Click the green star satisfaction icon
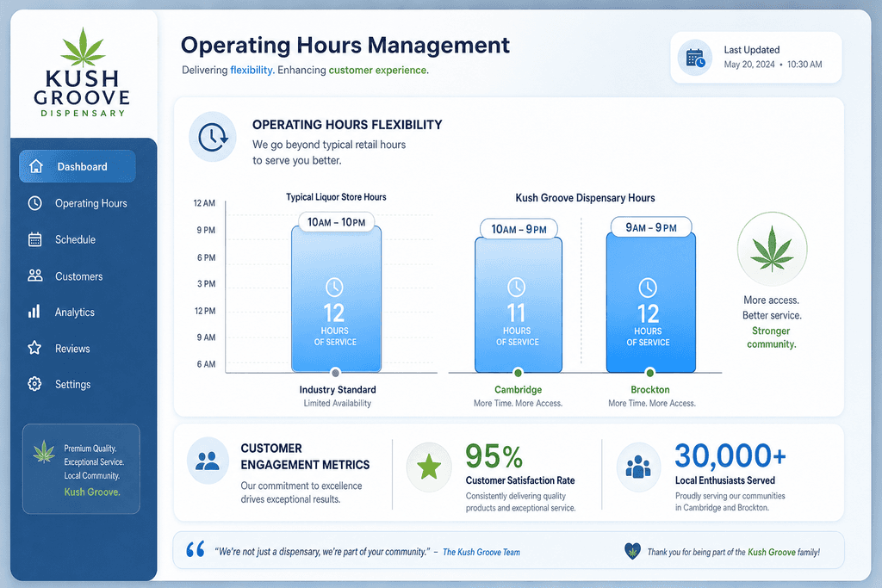The image size is (882, 588). click(429, 467)
